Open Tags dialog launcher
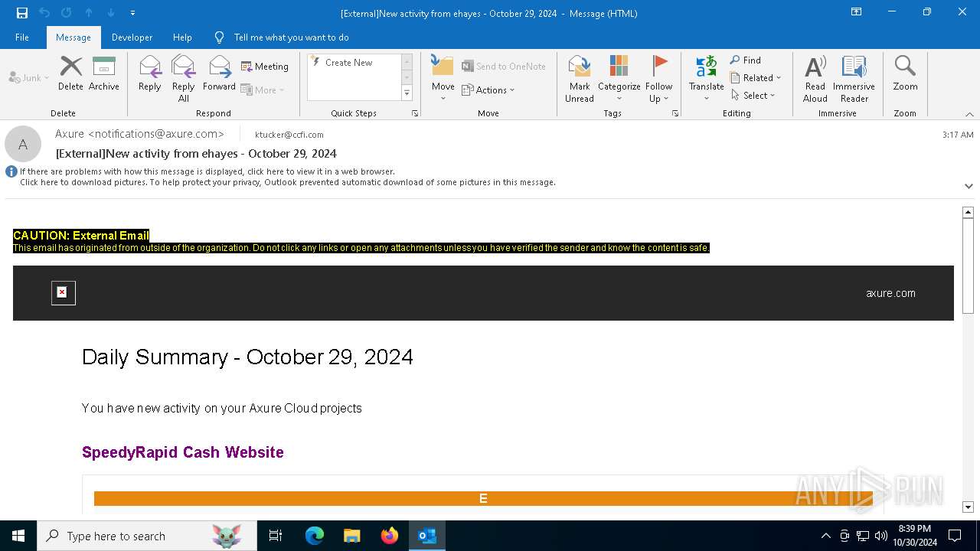 pyautogui.click(x=675, y=113)
